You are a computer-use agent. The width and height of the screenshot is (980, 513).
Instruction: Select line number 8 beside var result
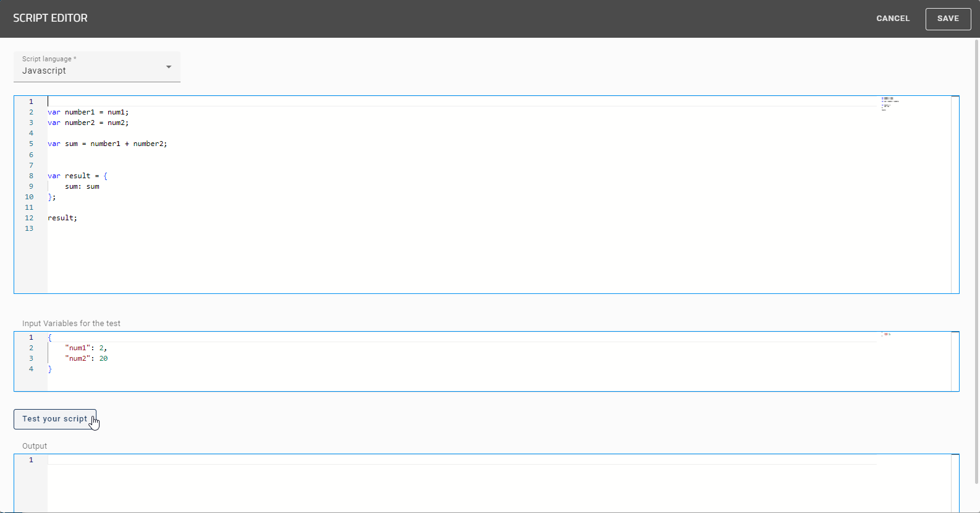click(x=30, y=176)
